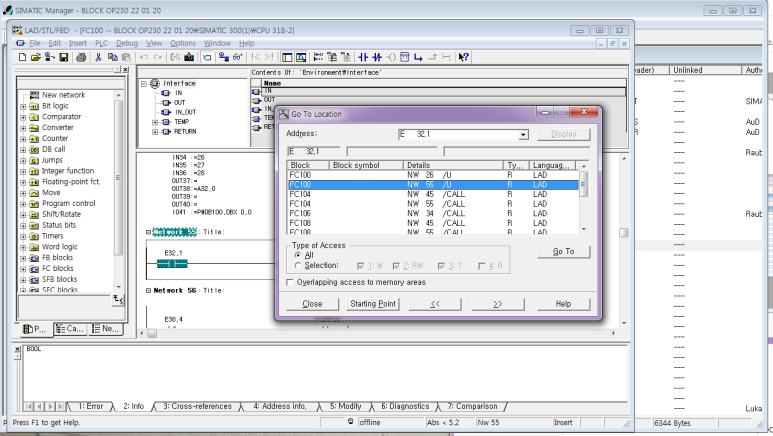Screen dimensions: 773x436
Task: Collapse Network 56 section
Action: tap(148, 291)
